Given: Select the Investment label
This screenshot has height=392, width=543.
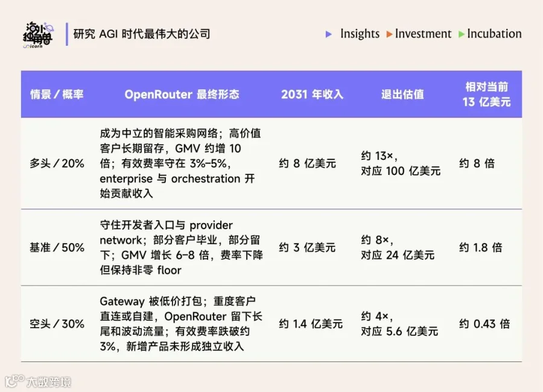Looking at the screenshot, I should click(x=423, y=34).
